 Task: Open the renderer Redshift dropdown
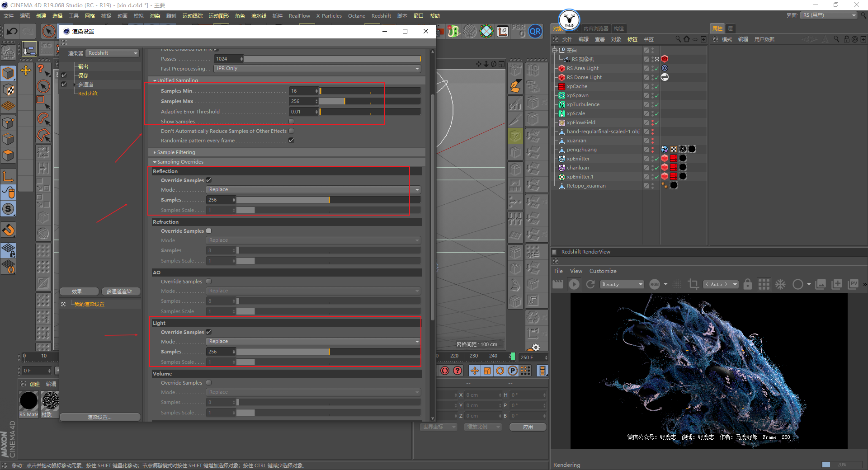coord(113,53)
